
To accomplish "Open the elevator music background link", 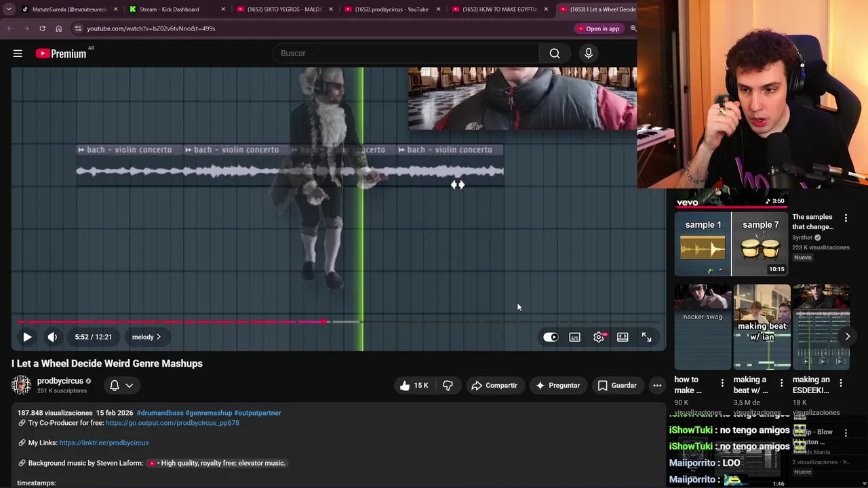I will point(217,463).
